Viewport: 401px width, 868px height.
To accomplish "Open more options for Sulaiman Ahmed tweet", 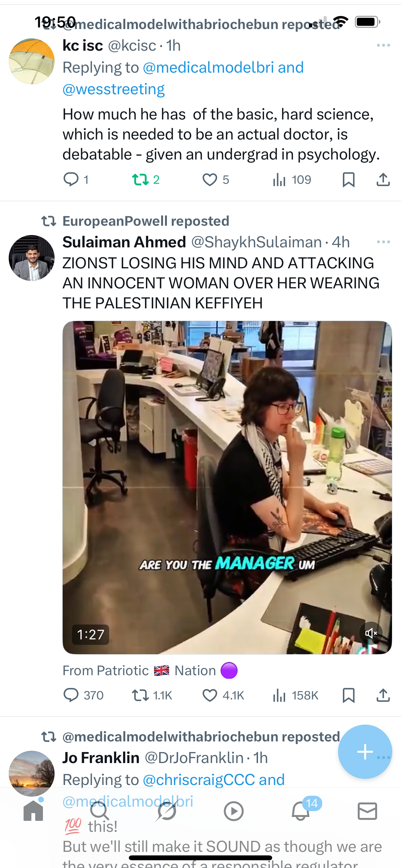I will [384, 242].
